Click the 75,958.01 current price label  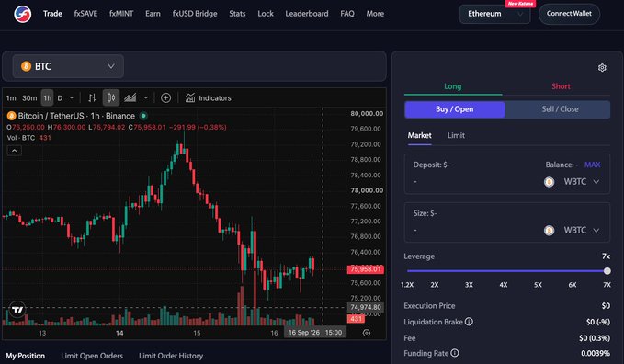[x=366, y=269]
